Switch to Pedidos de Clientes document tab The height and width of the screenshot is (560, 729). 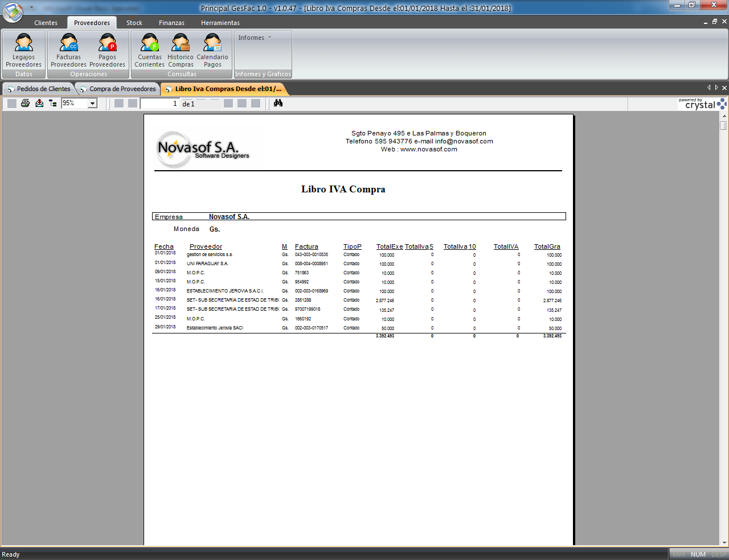tap(39, 89)
